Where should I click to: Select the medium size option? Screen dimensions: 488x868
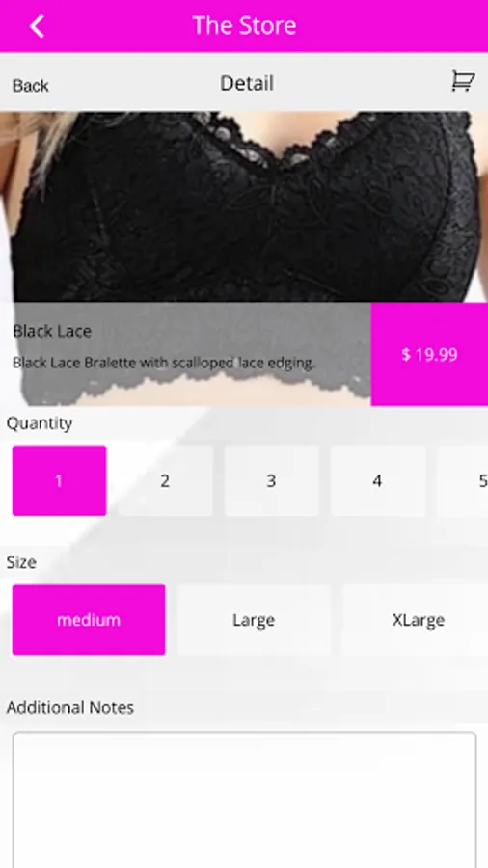click(x=89, y=620)
